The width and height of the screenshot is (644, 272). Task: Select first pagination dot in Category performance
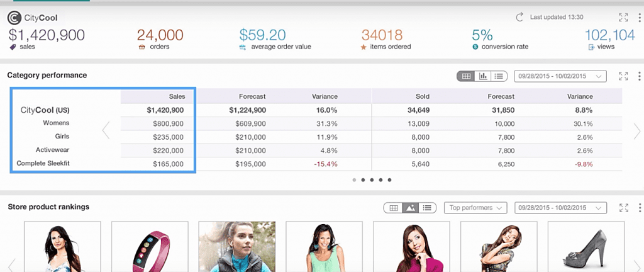tap(355, 179)
